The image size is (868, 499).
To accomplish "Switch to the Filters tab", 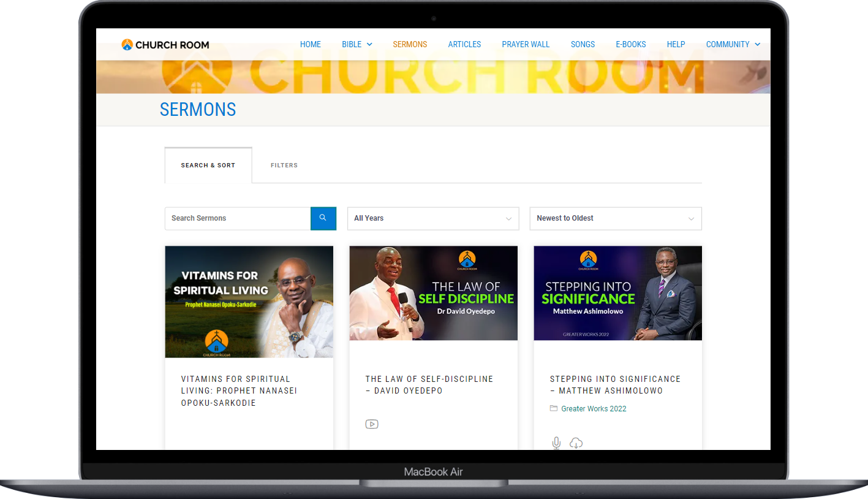I will point(284,166).
